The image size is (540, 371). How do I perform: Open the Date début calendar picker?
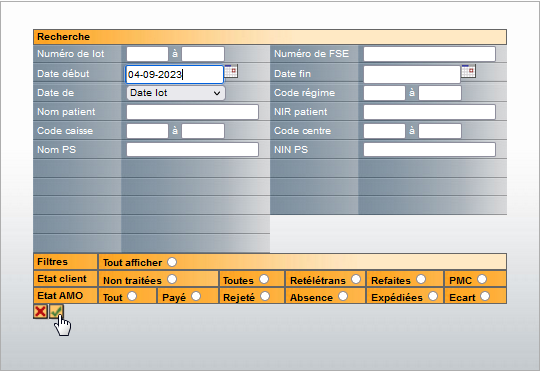[231, 71]
